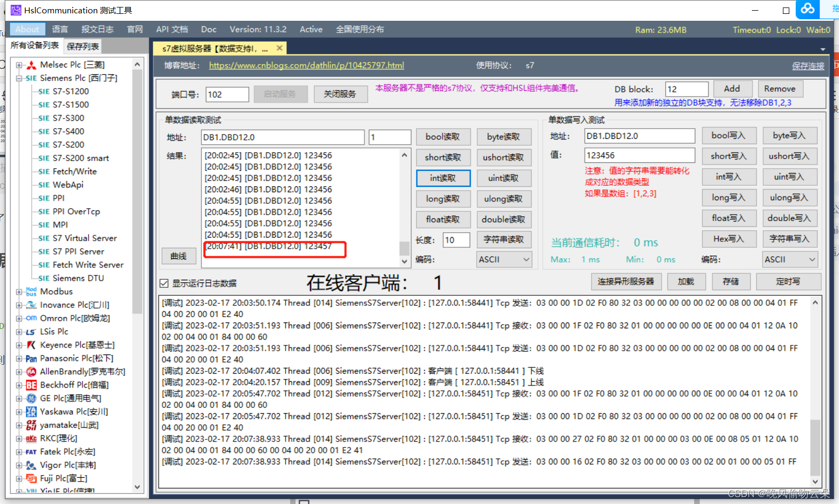The width and height of the screenshot is (839, 504).
Task: Open the write encoding ASCII dropdown
Action: click(790, 259)
